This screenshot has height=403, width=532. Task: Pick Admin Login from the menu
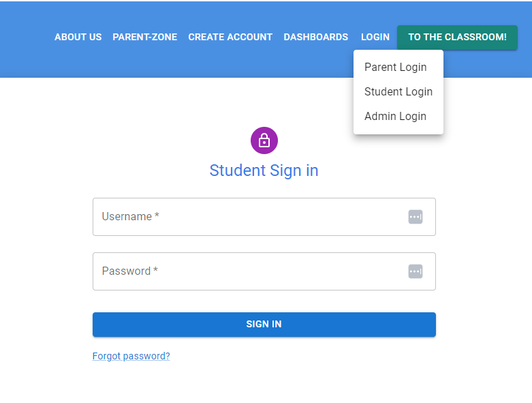[x=395, y=116]
